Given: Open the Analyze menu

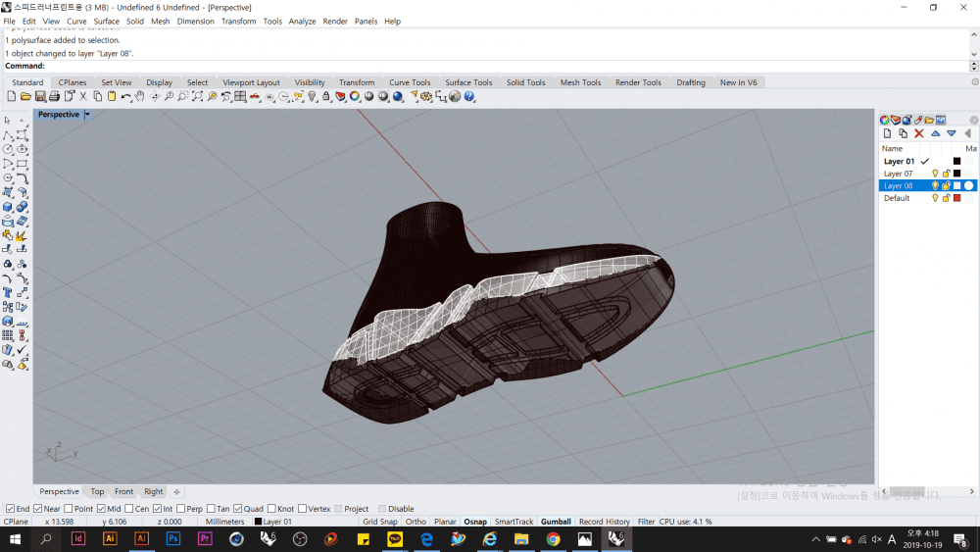Looking at the screenshot, I should 302,22.
